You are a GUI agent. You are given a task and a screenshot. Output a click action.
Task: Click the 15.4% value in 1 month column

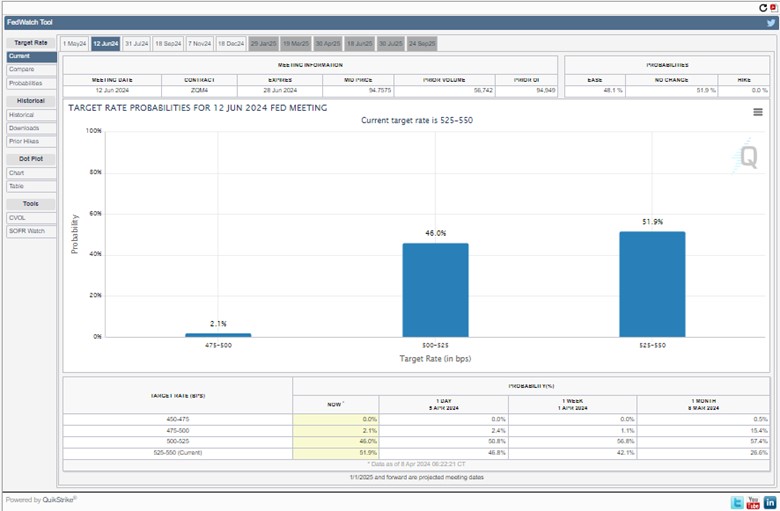click(759, 431)
